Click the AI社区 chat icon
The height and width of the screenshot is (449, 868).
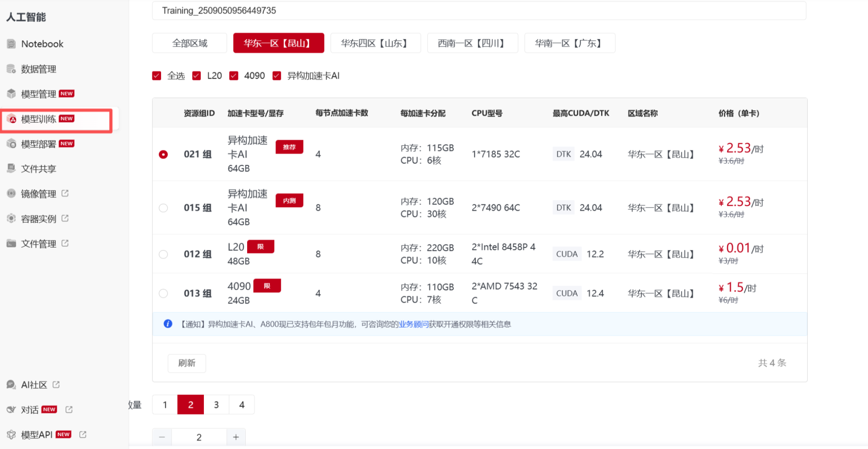tap(11, 385)
